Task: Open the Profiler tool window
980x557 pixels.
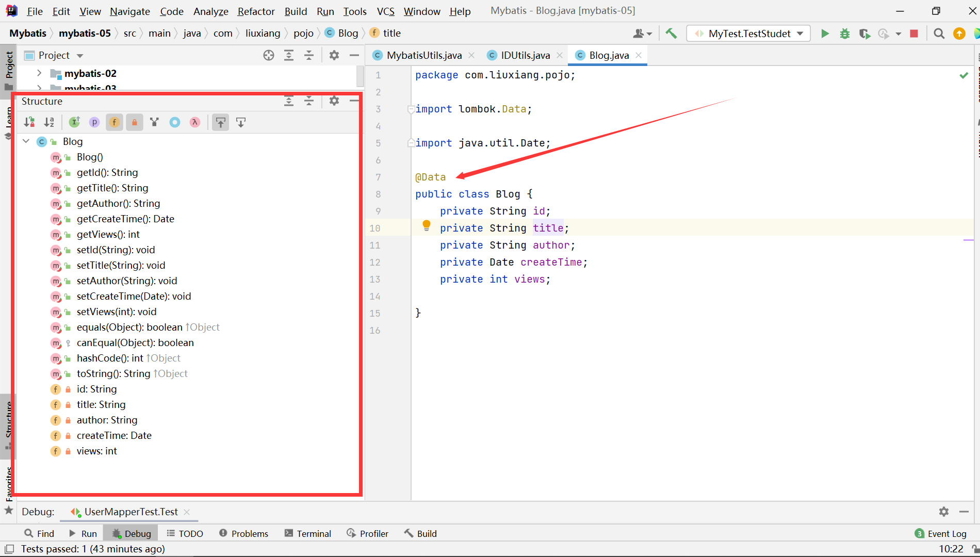Action: 367,533
